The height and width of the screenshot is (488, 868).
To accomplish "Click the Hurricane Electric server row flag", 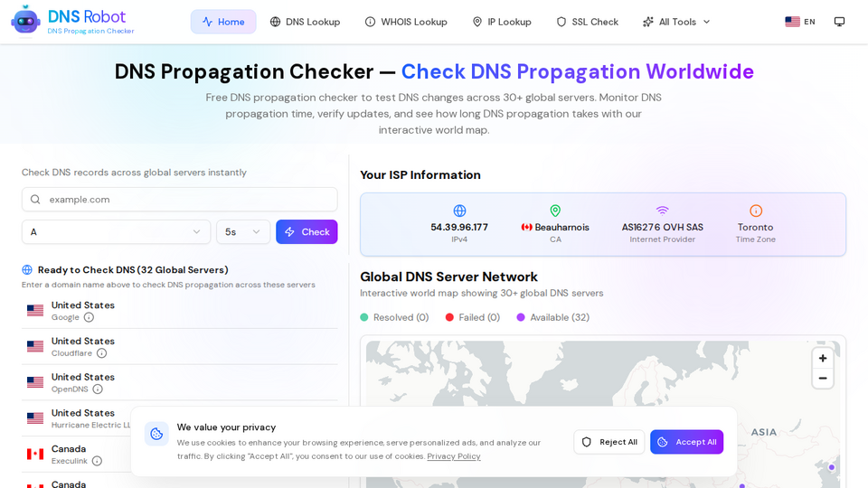I will click(x=35, y=418).
